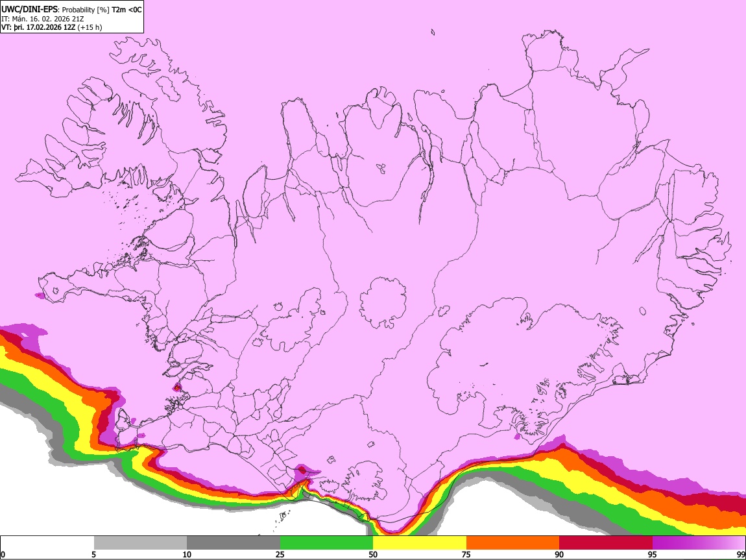Click the orange 75-90 legend segment
The image size is (746, 560).
(512, 543)
